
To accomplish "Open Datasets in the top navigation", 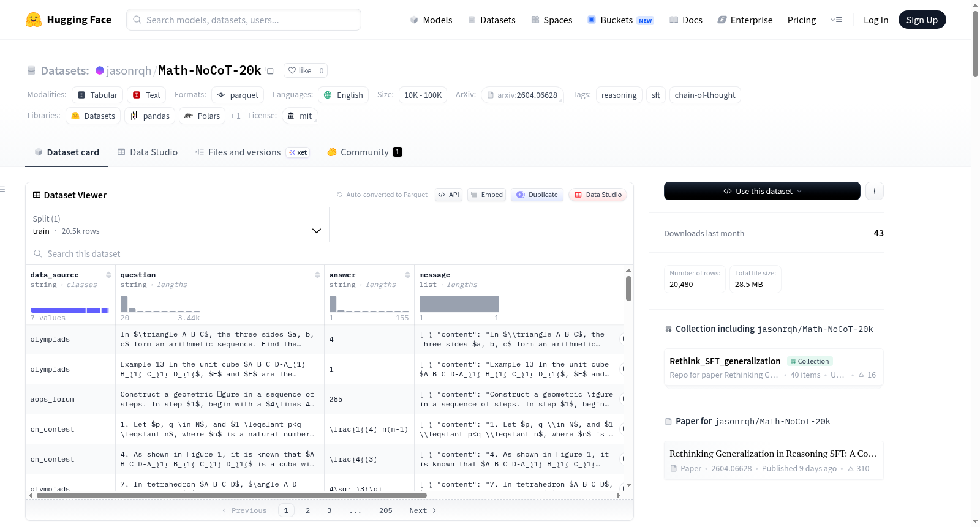I will (x=492, y=20).
